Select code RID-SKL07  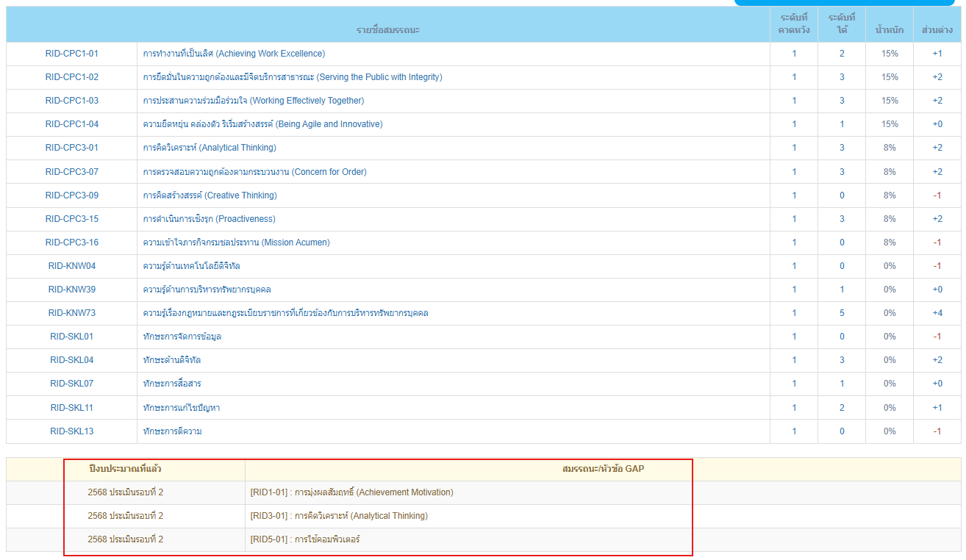click(71, 384)
